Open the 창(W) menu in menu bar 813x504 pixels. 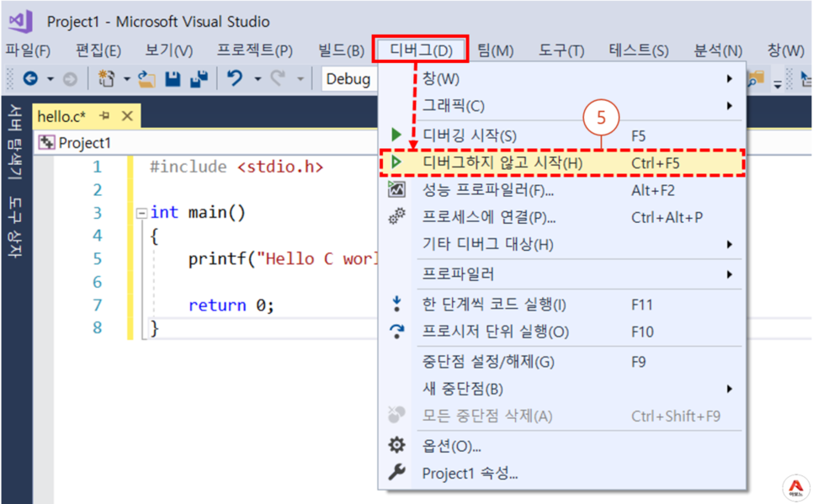(x=785, y=50)
